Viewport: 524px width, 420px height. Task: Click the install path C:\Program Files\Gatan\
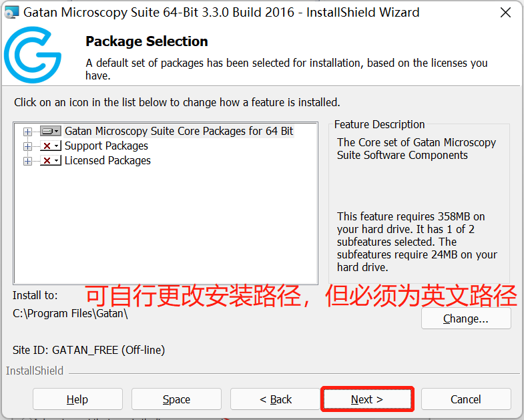70,314
